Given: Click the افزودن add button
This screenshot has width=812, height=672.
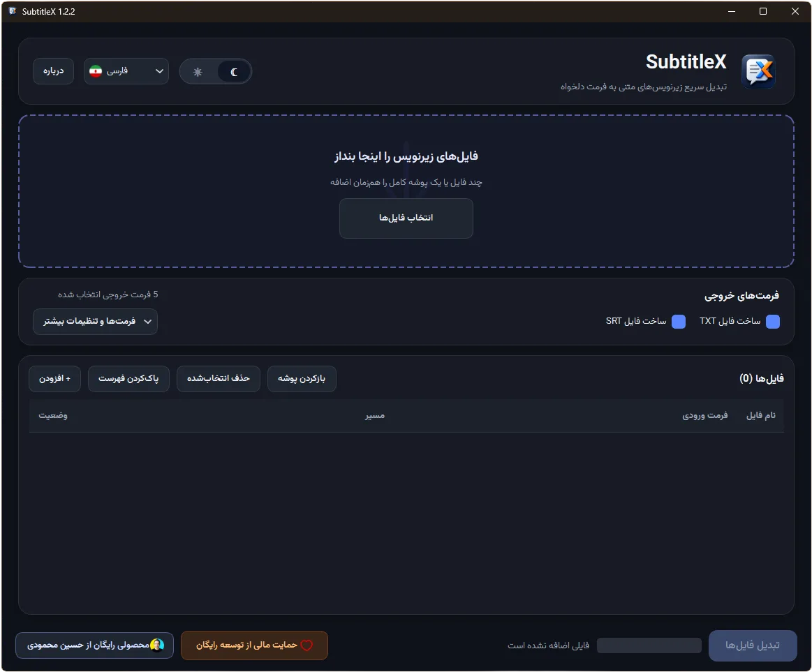Looking at the screenshot, I should (x=55, y=378).
